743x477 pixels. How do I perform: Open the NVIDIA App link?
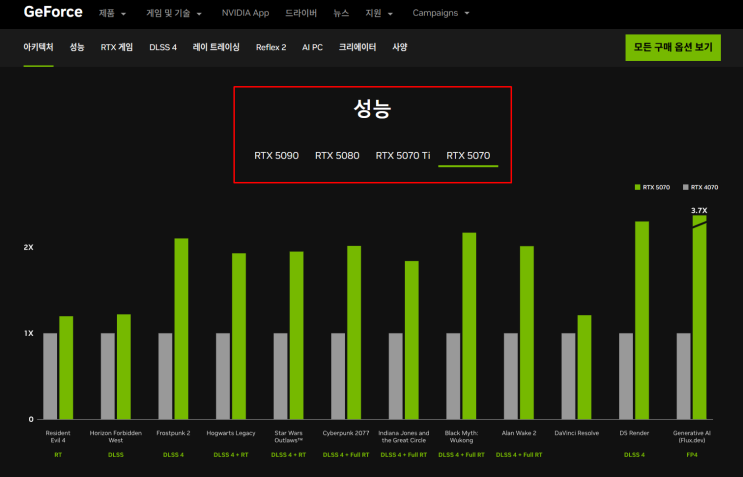coord(245,13)
